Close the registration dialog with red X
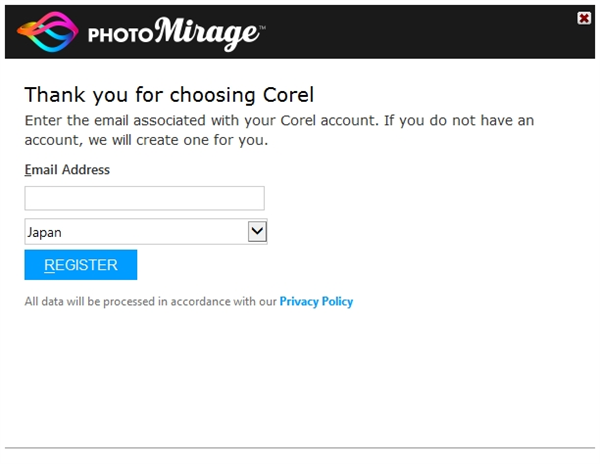Image resolution: width=600 pixels, height=464 pixels. [584, 18]
